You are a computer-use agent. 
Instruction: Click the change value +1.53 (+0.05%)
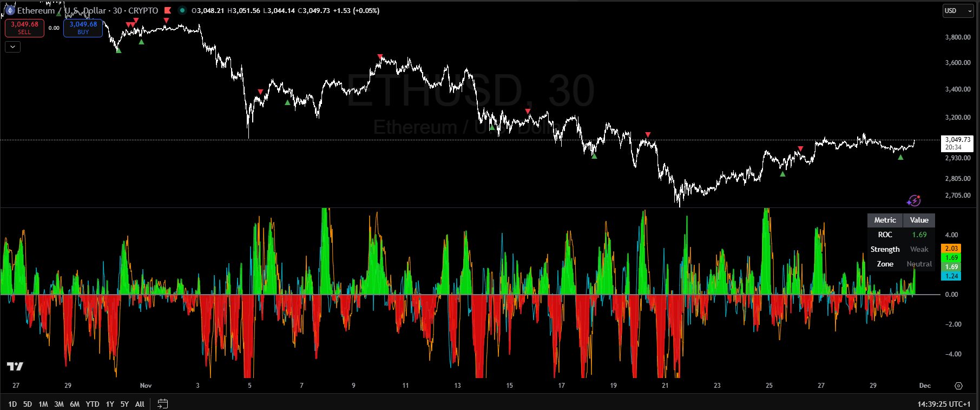[x=356, y=10]
